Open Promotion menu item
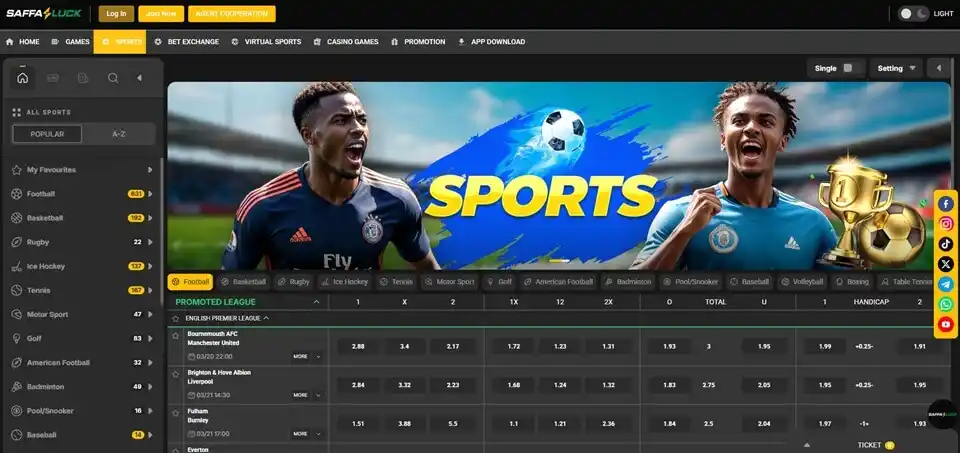960x453 pixels. (x=418, y=42)
